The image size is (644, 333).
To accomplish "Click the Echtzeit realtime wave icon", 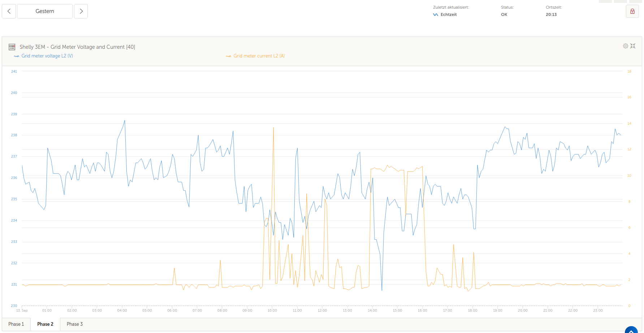I will 436,15.
